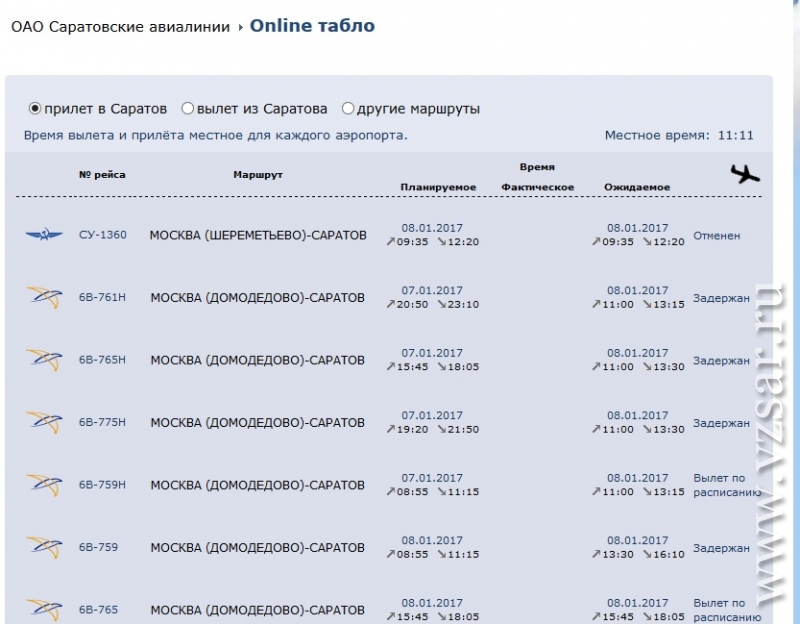Select the "прилет в Саратов" radio button

point(35,109)
